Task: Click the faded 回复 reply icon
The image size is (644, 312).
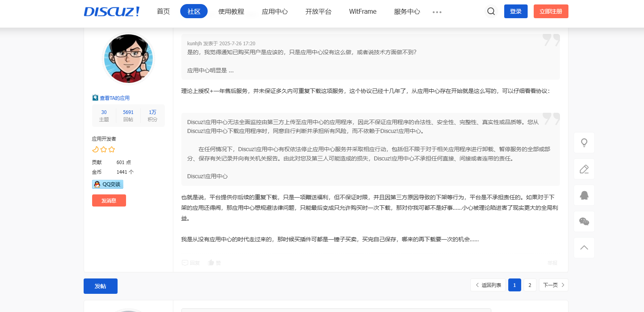Action: (x=191, y=263)
